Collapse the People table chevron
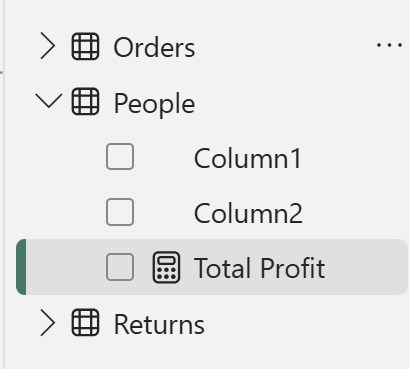The image size is (410, 369). (49, 101)
